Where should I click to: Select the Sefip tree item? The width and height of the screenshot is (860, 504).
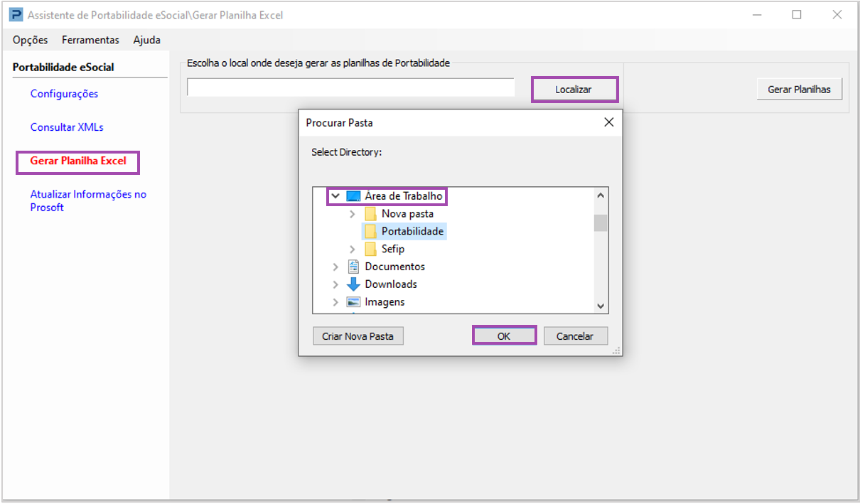click(393, 249)
